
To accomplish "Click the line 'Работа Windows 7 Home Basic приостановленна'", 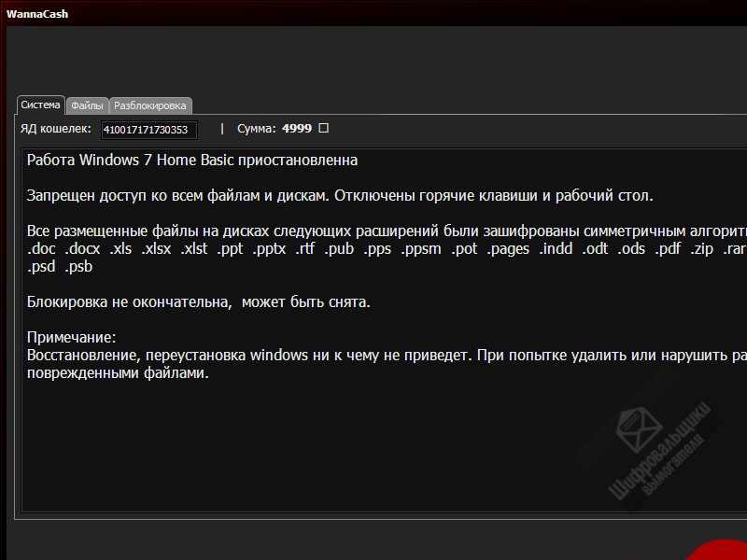I will click(x=192, y=160).
